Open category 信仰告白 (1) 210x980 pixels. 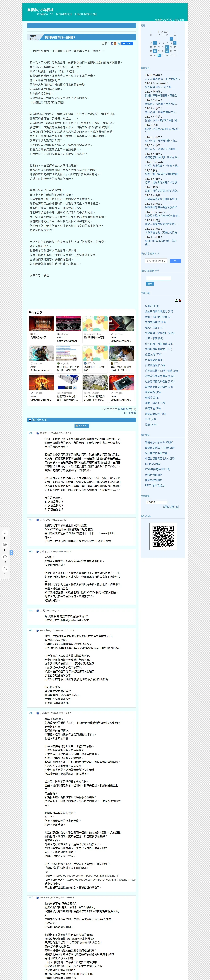(x=152, y=306)
